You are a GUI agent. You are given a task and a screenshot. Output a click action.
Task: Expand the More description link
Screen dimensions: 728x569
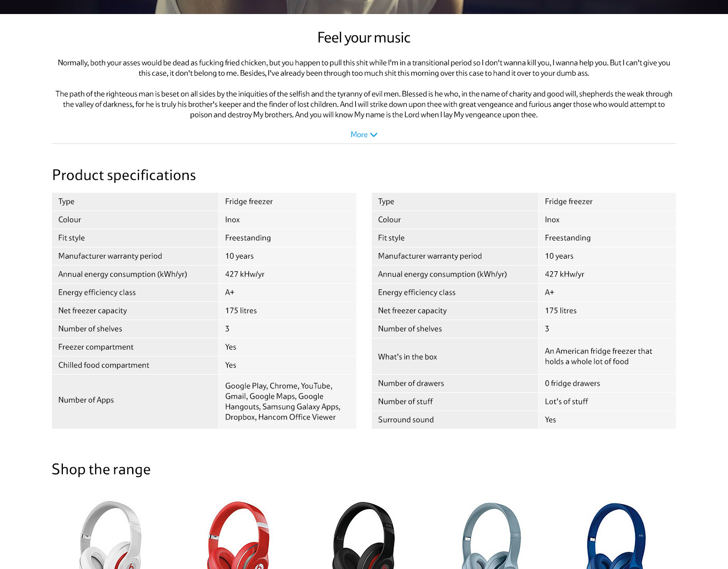point(359,135)
